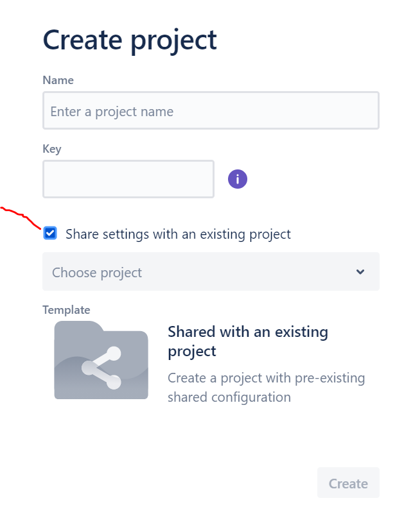The image size is (413, 532).
Task: Click the purple info icon beside Key
Action: click(238, 179)
